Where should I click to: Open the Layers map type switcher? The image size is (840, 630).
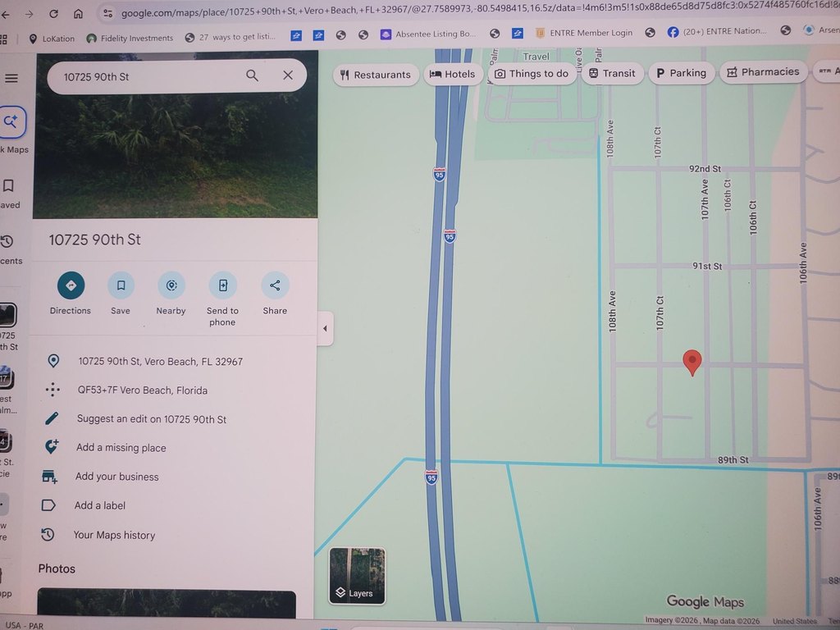tap(357, 576)
